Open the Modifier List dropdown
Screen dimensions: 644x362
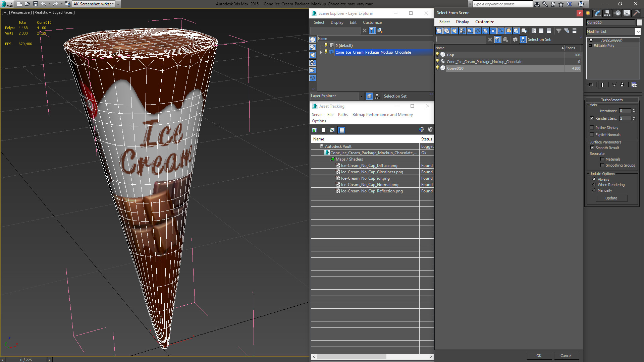click(x=638, y=32)
